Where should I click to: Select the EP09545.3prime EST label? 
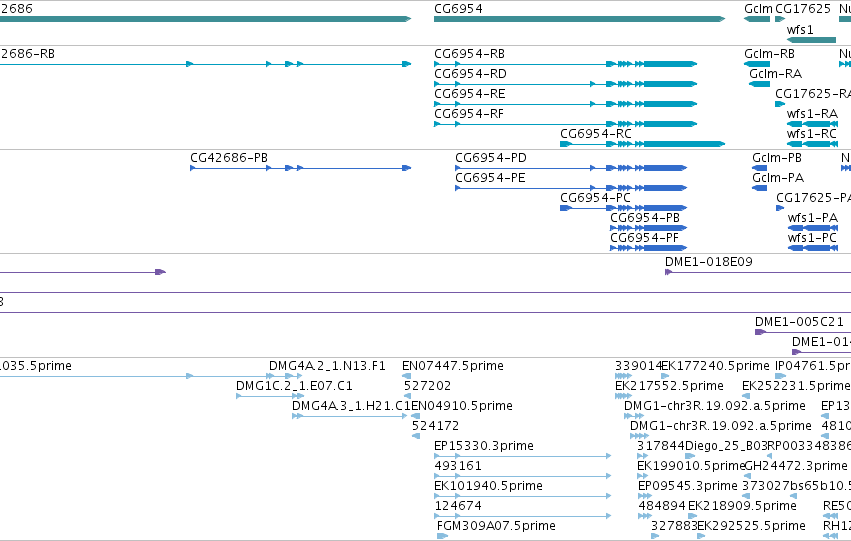[688, 487]
